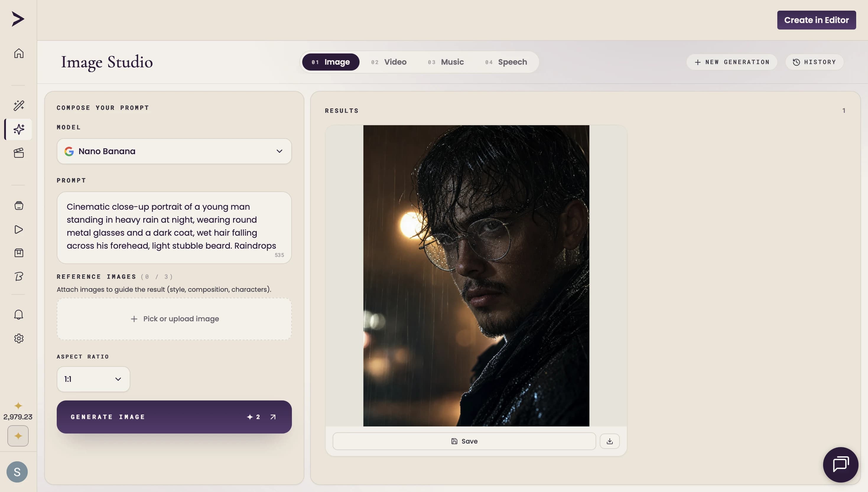Open the clapperboard video icon in sidebar
This screenshot has height=492, width=868.
pos(19,153)
